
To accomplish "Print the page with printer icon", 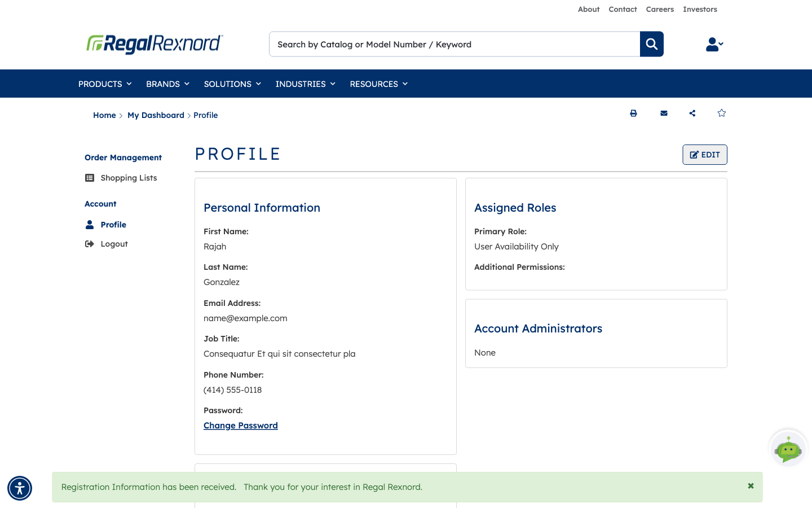I will click(x=633, y=113).
